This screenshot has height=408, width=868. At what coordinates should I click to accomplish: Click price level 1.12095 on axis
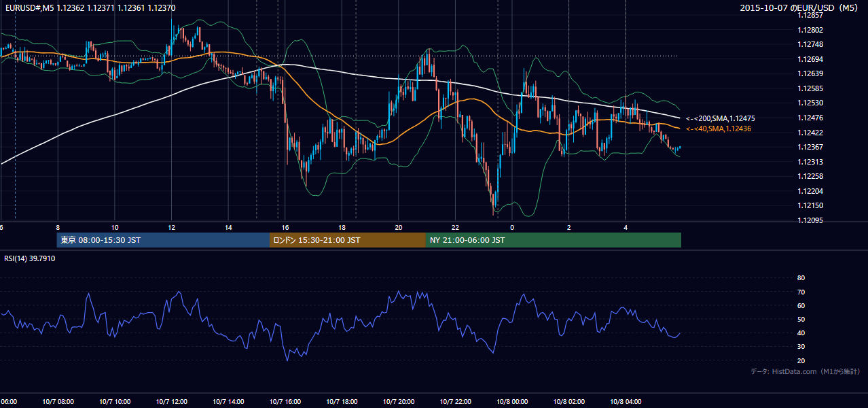click(811, 220)
